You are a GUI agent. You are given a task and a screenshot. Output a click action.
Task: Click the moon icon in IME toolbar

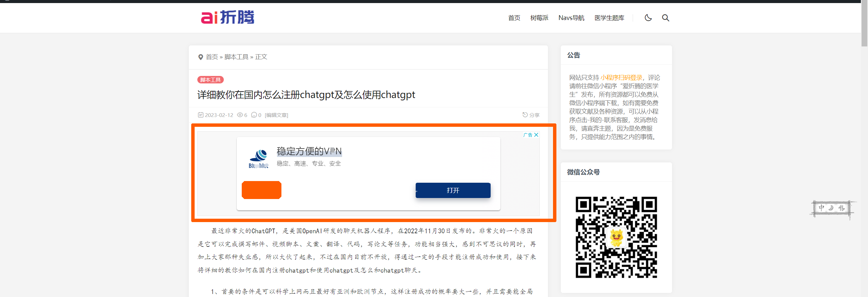831,208
